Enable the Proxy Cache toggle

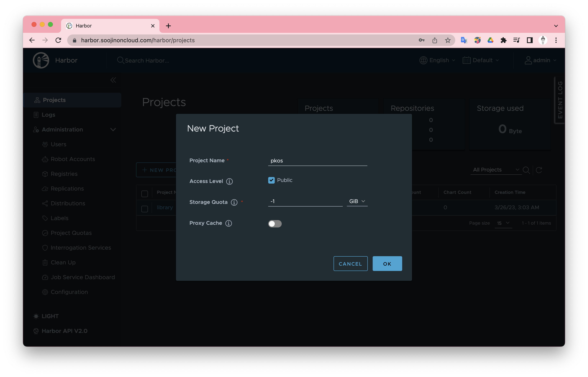tap(275, 224)
